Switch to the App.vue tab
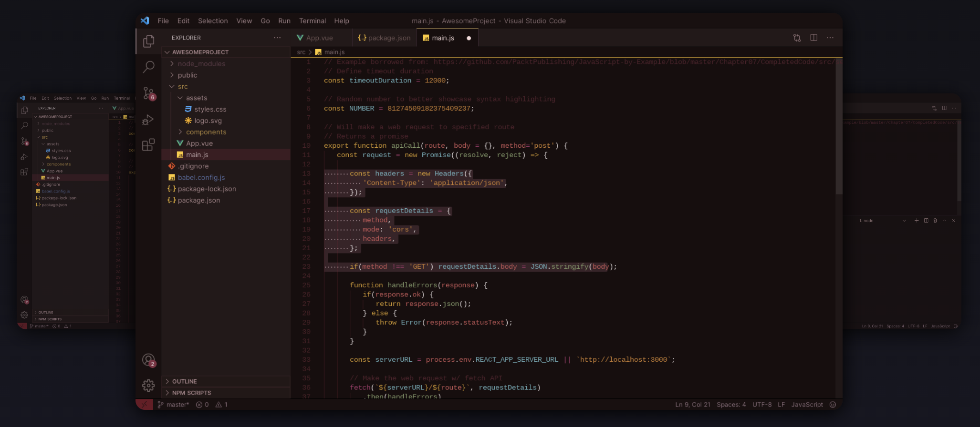980x427 pixels. [321, 38]
